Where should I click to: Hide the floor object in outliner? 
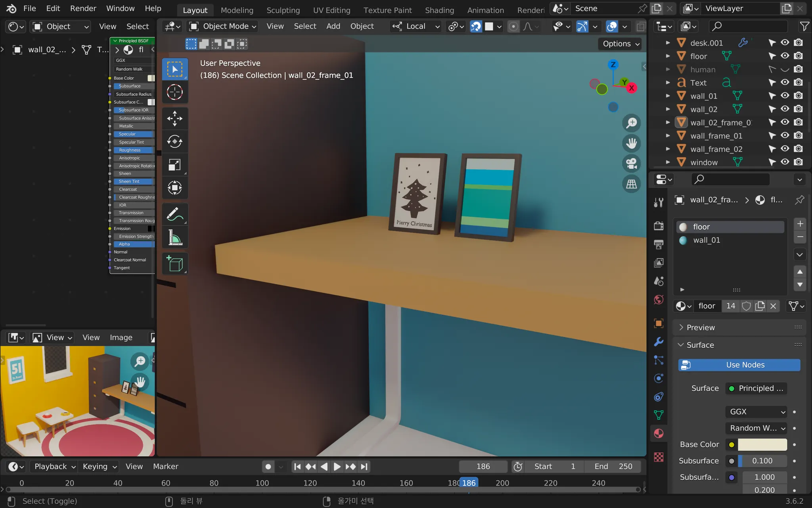coord(785,56)
